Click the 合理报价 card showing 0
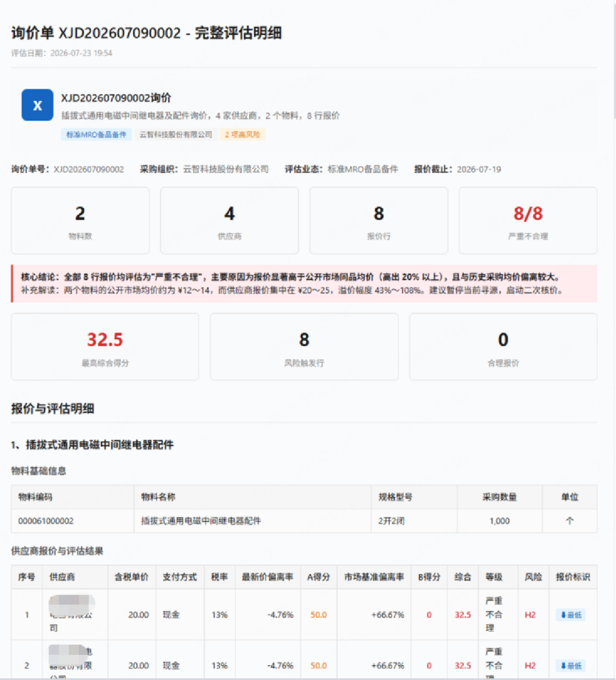Viewport: 616px width, 680px height. [503, 346]
